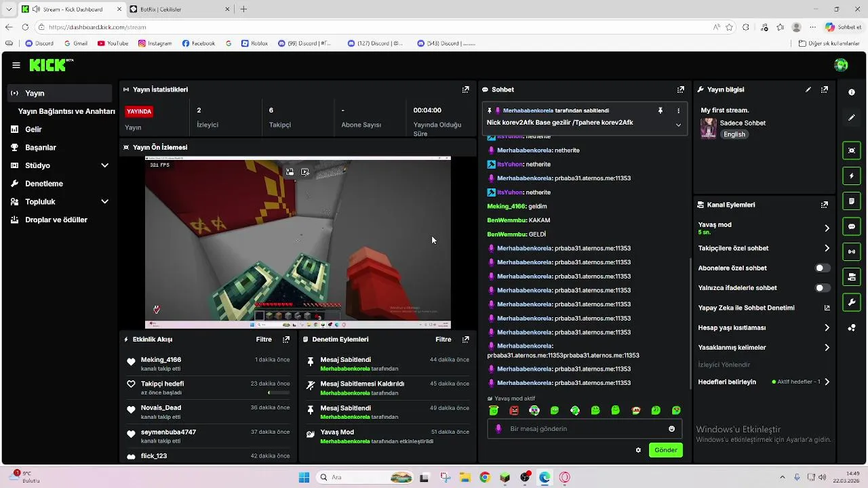The height and width of the screenshot is (488, 868).
Task: Click the stream preview video
Action: point(298,243)
